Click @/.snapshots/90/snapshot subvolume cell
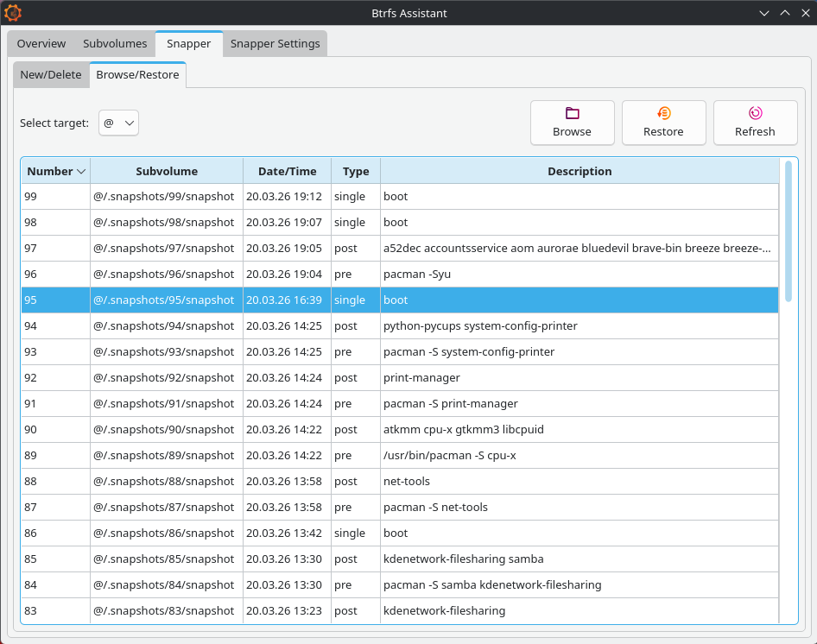This screenshot has width=817, height=644. (x=167, y=429)
